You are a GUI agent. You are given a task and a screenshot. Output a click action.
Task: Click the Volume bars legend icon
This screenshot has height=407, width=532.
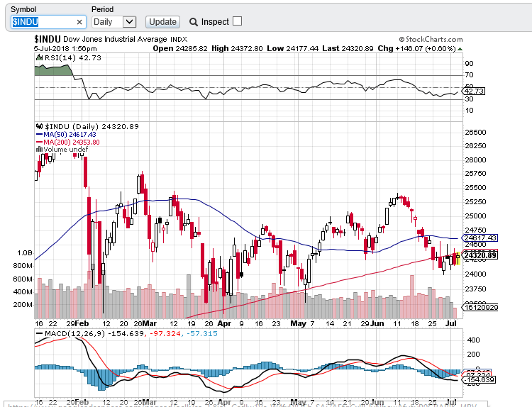pos(39,149)
